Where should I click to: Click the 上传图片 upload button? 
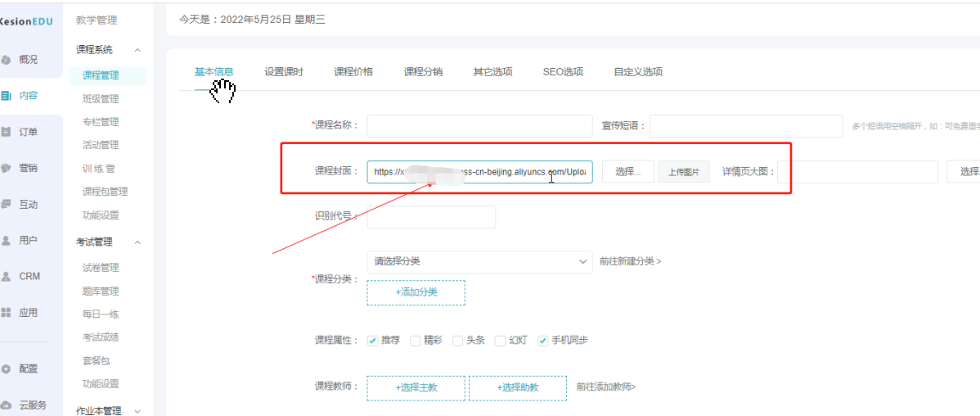[x=684, y=172]
